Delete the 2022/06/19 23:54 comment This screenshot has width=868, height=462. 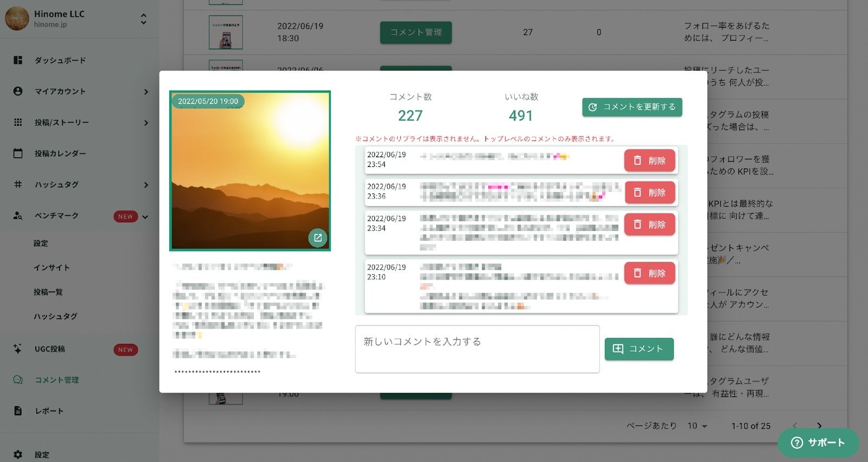(650, 161)
